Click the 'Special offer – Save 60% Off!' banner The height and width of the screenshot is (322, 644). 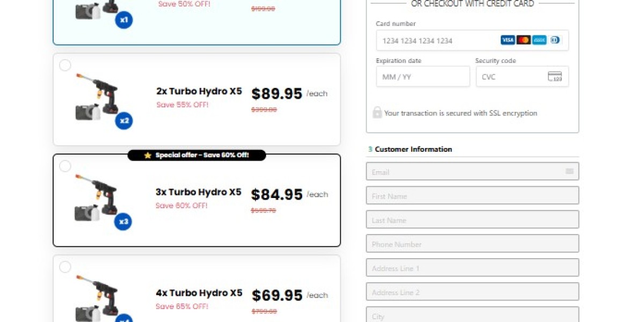[x=197, y=155]
